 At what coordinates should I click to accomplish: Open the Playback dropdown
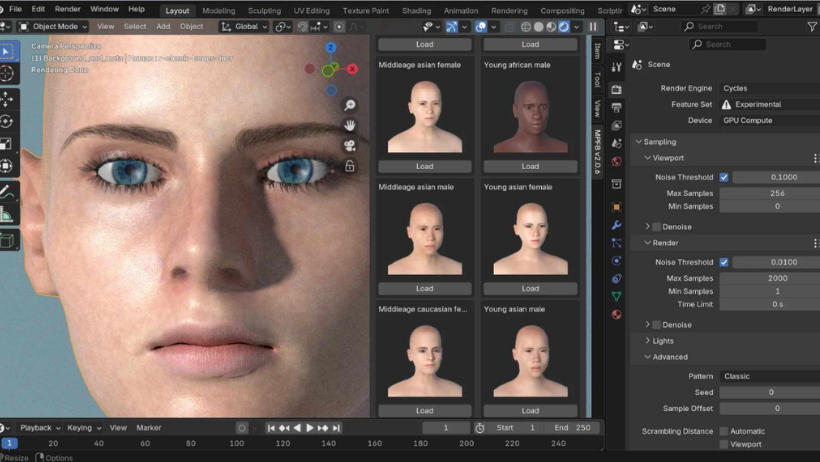[40, 428]
